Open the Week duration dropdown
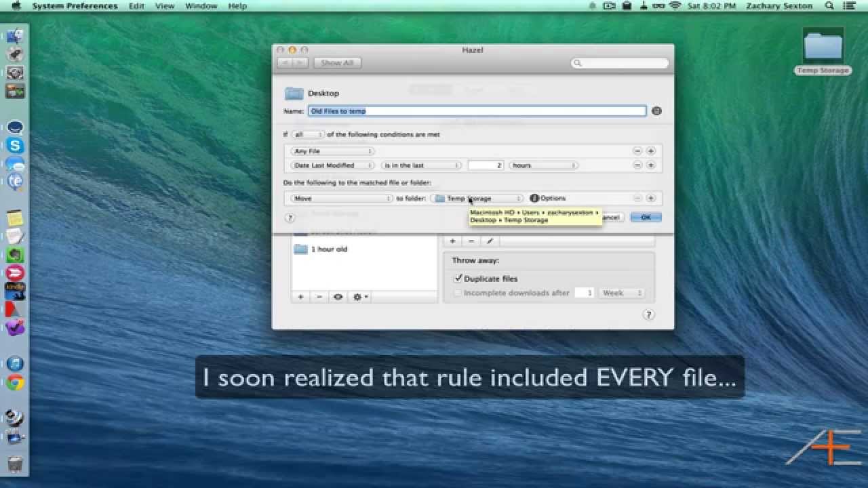The image size is (868, 488). [x=621, y=293]
